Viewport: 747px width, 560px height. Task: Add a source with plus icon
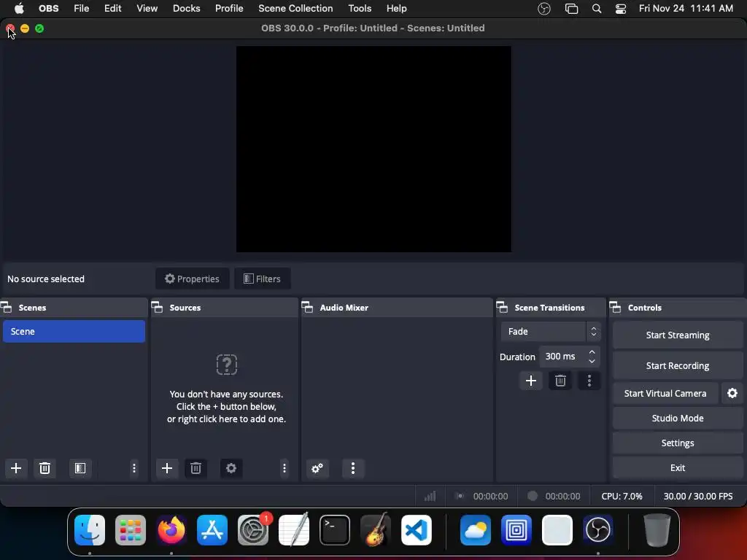pyautogui.click(x=167, y=468)
